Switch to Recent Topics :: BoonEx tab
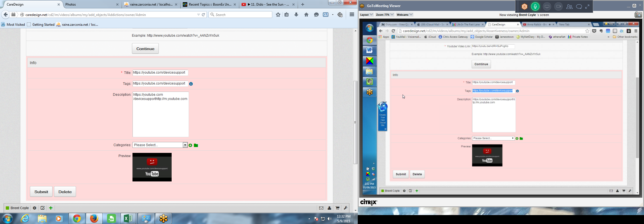Screen dimensions: 644x224 pos(209,4)
